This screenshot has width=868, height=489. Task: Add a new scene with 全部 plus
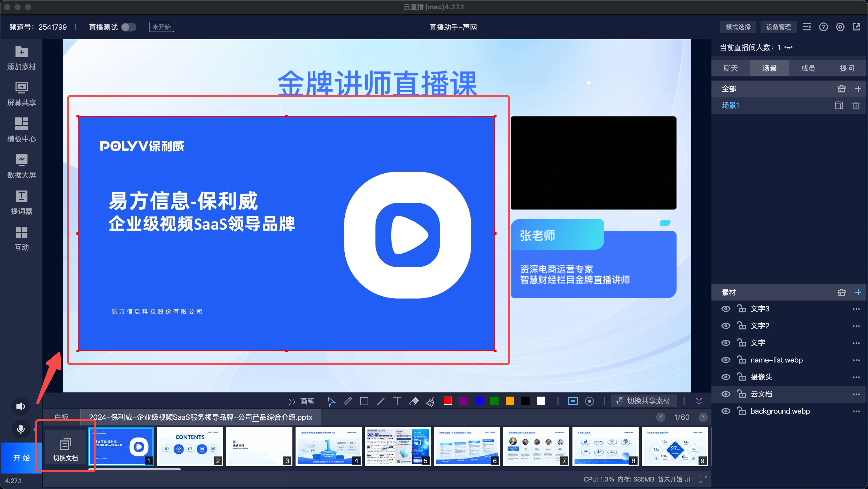click(x=858, y=89)
